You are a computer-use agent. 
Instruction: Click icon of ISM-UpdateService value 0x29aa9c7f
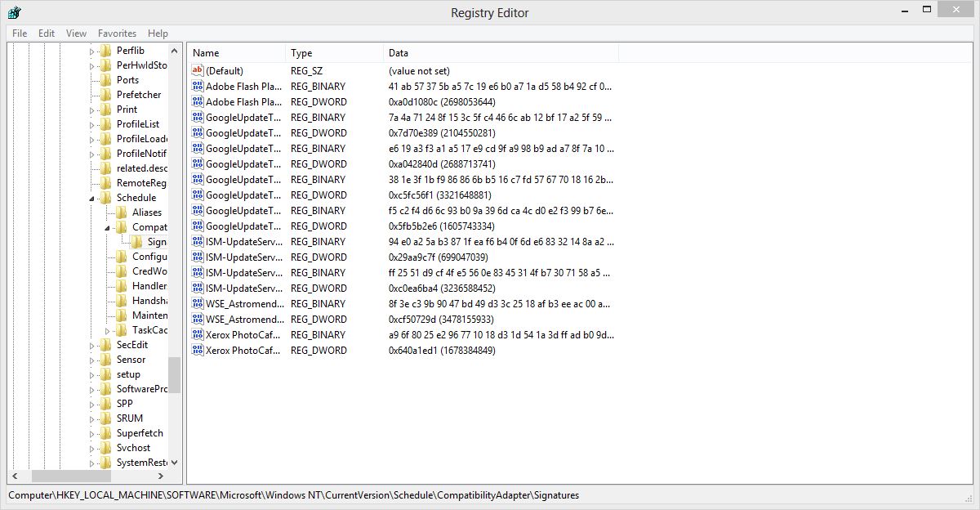pos(197,257)
